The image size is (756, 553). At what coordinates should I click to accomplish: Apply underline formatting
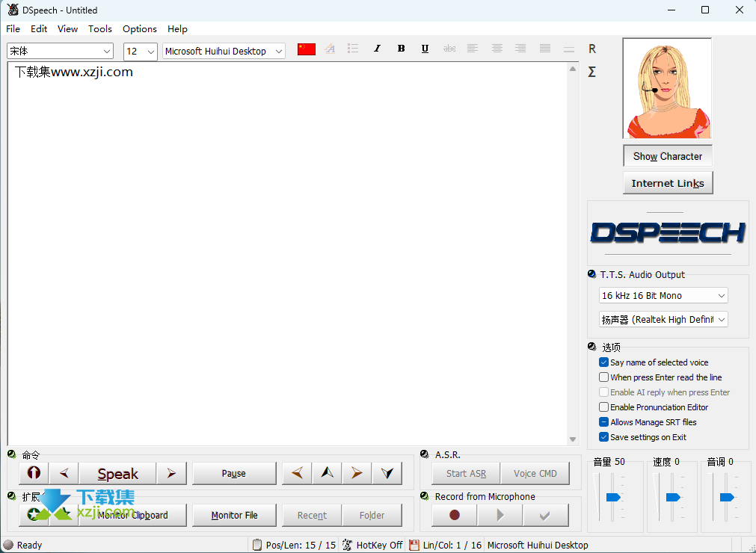coord(425,49)
